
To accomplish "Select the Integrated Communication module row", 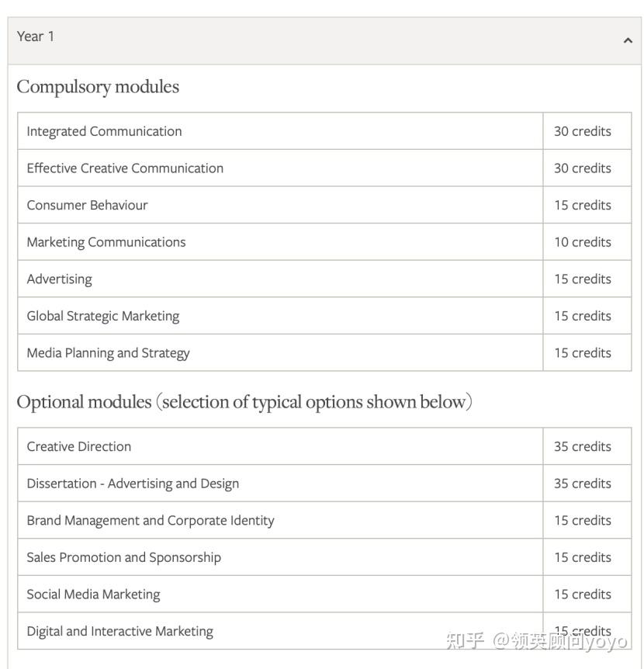I will (x=104, y=131).
